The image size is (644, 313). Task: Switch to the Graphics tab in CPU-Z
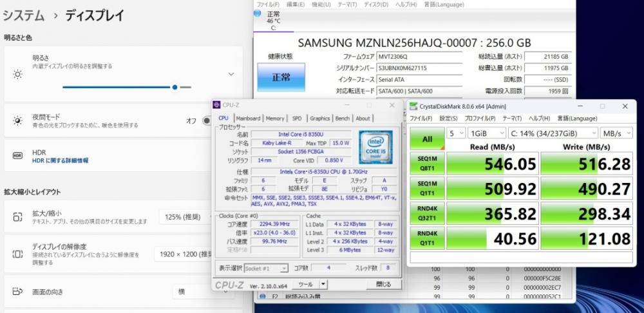coord(319,119)
